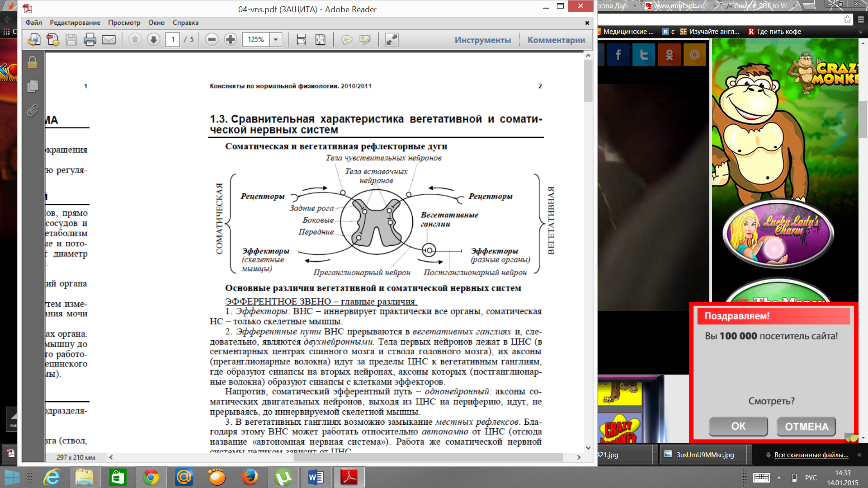Open the Файл menu
The width and height of the screenshot is (868, 488).
click(34, 23)
